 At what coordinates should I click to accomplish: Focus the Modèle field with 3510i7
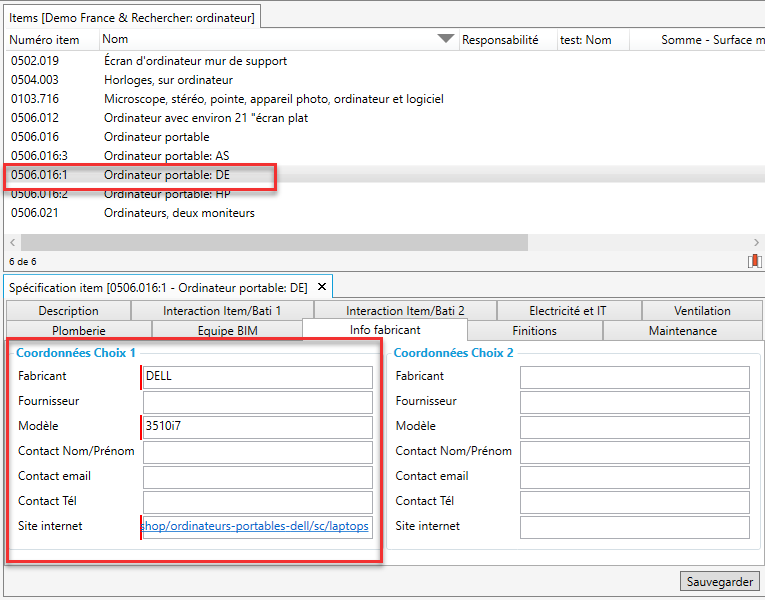click(257, 427)
